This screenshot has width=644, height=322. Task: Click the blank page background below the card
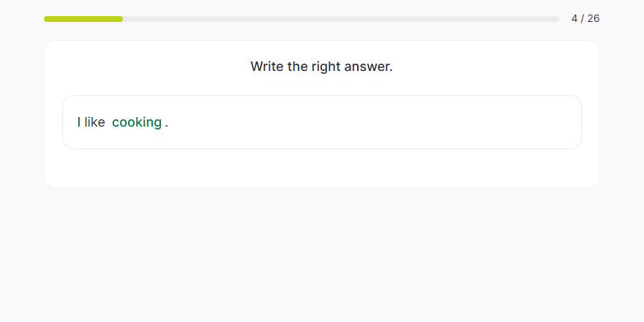[322, 256]
